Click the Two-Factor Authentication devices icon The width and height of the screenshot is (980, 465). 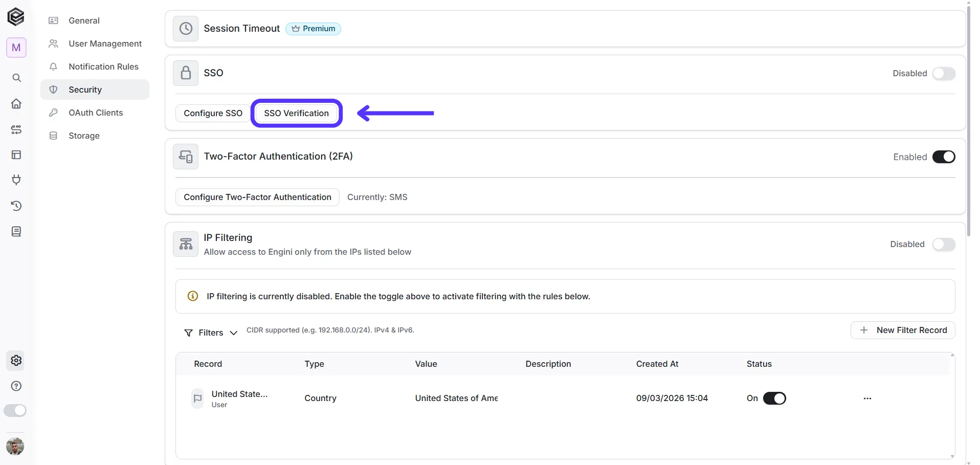coord(186,157)
